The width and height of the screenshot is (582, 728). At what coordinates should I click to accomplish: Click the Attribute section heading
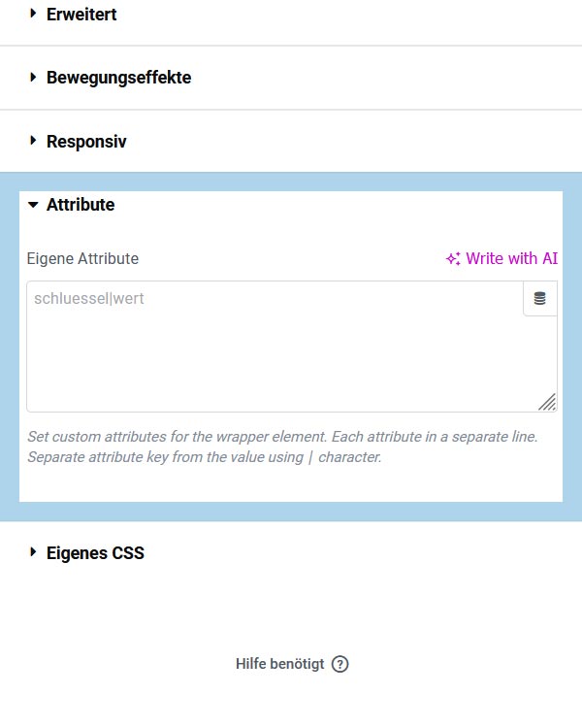(81, 205)
